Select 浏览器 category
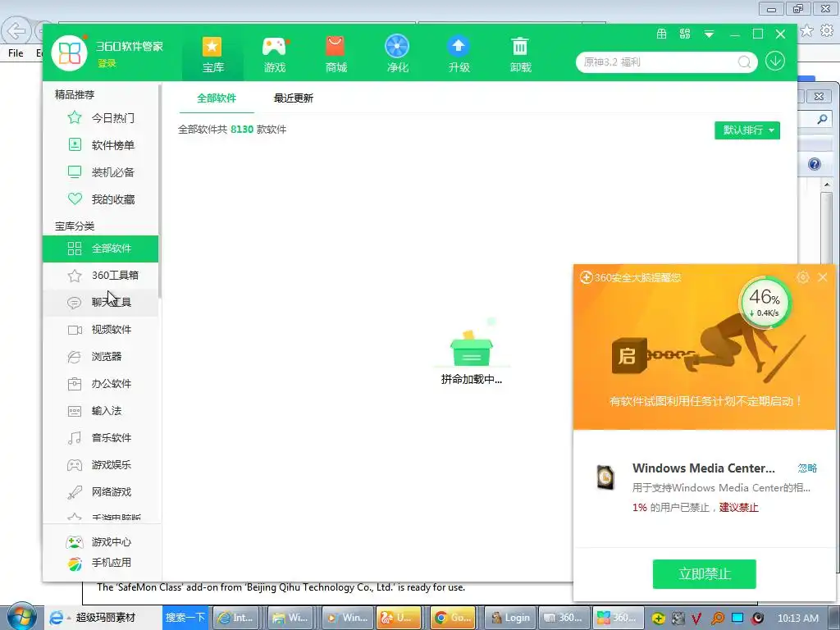This screenshot has height=630, width=840. click(x=101, y=356)
